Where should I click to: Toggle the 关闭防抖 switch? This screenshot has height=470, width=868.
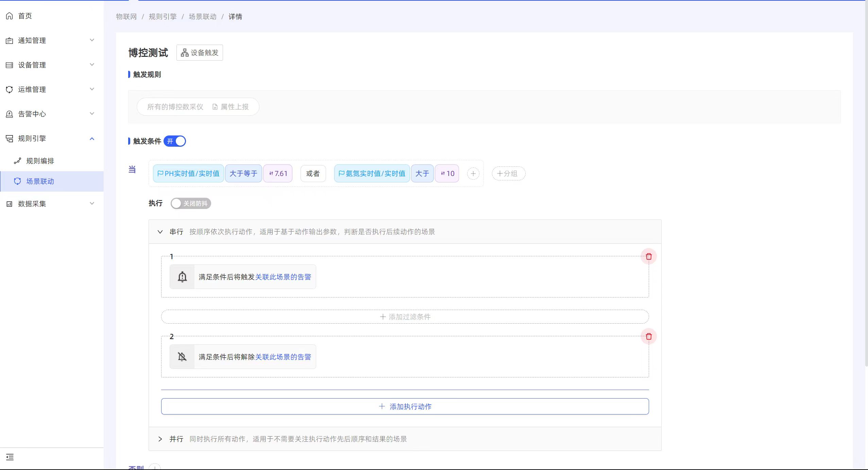point(191,204)
